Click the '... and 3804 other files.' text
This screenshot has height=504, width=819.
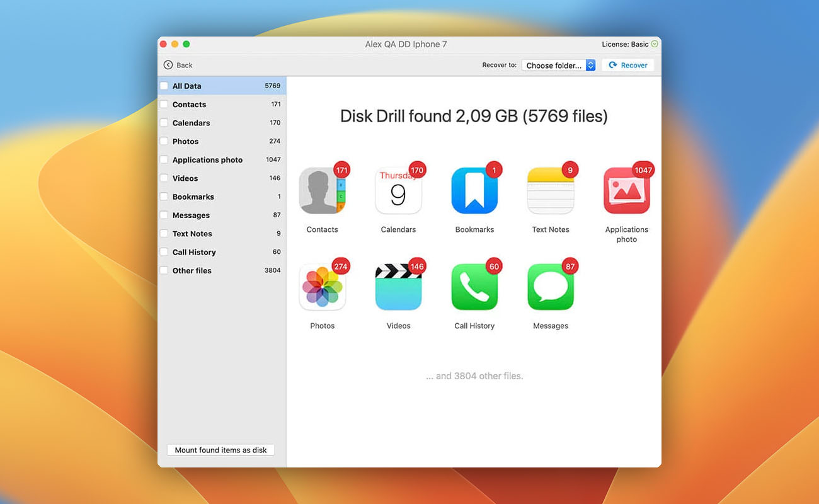[x=474, y=376]
